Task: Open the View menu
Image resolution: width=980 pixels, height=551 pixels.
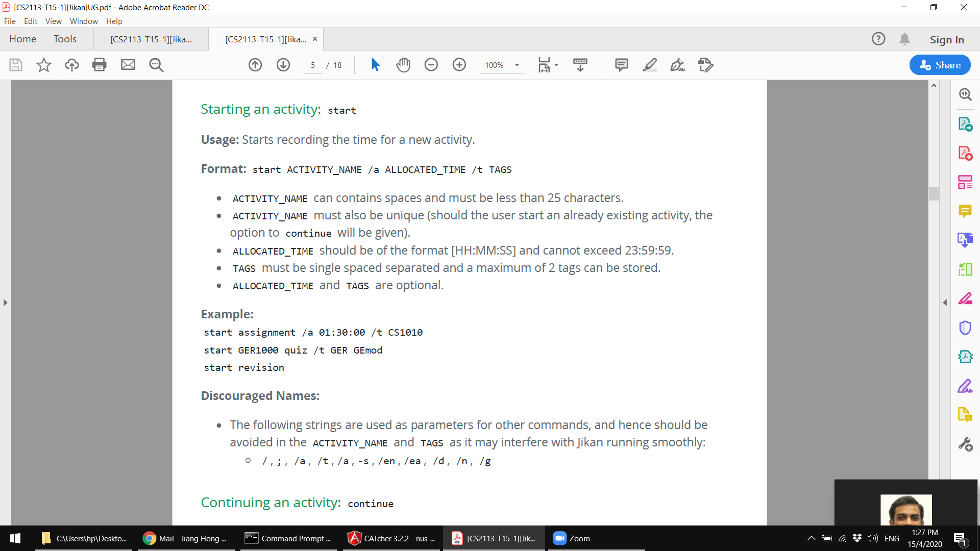Action: (53, 21)
